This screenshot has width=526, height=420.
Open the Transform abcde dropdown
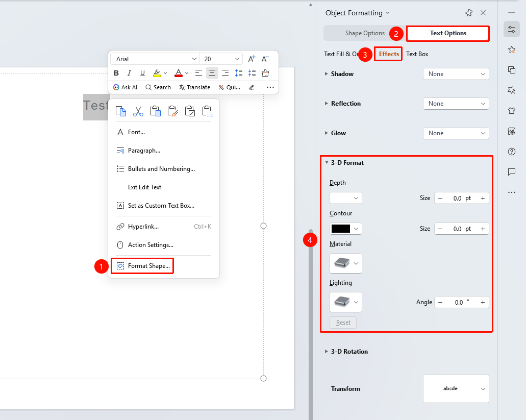pos(456,388)
